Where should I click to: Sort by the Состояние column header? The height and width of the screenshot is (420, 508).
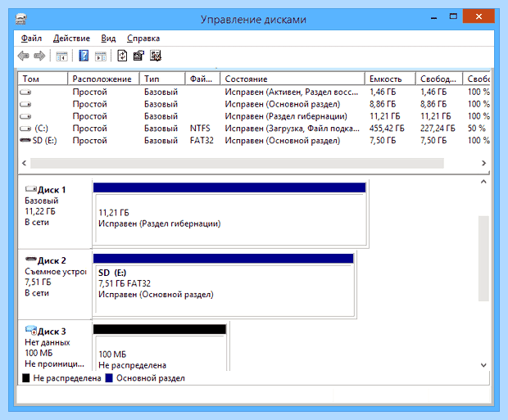tap(293, 79)
